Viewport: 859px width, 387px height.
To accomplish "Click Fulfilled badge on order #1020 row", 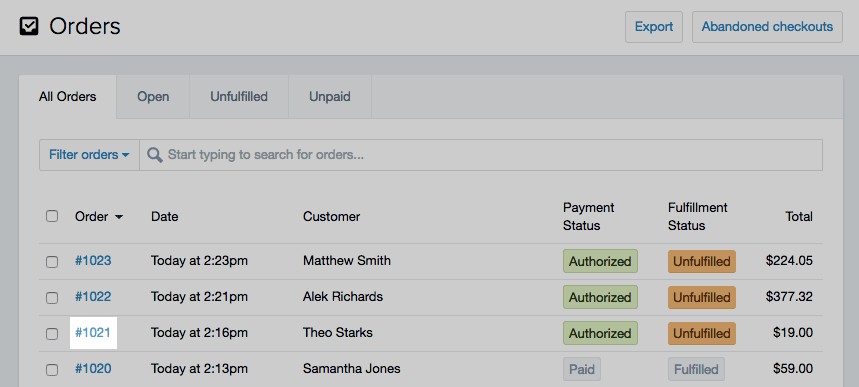I will [696, 369].
